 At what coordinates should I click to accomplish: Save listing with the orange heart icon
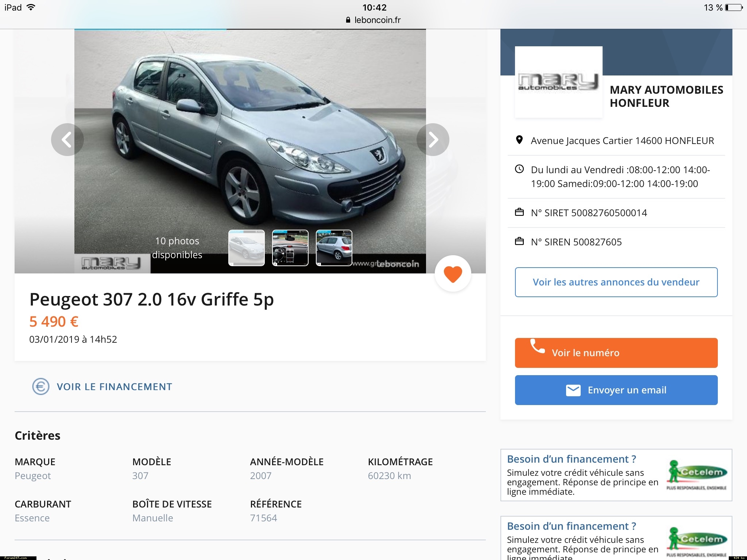(453, 273)
